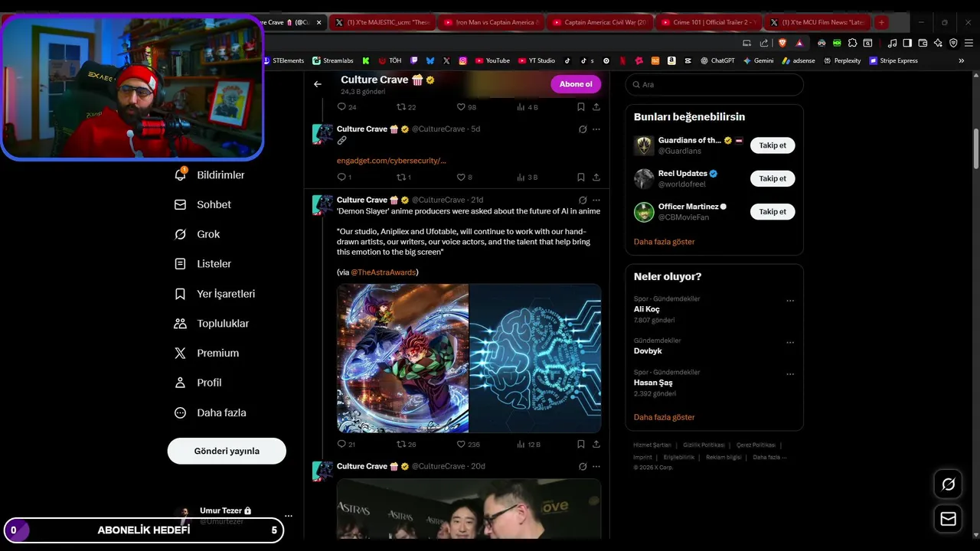This screenshot has width=980, height=551.
Task: Bookmark the top post with 22 reposts
Action: [x=581, y=107]
